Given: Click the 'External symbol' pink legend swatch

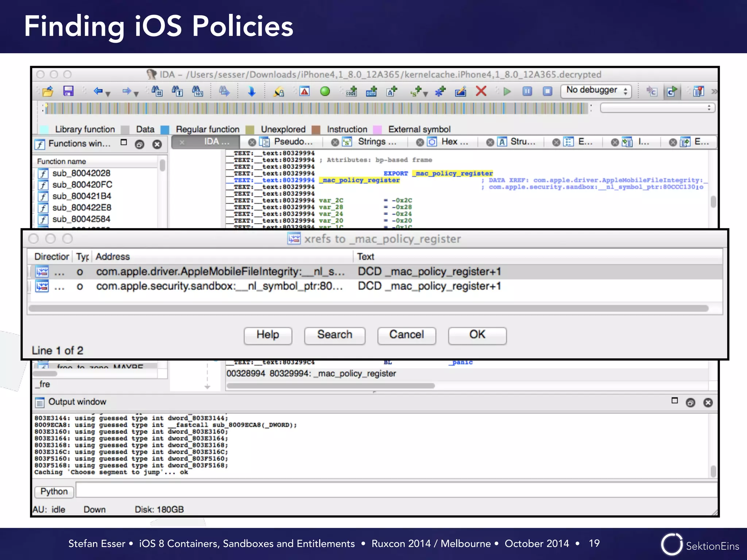Looking at the screenshot, I should 377,130.
